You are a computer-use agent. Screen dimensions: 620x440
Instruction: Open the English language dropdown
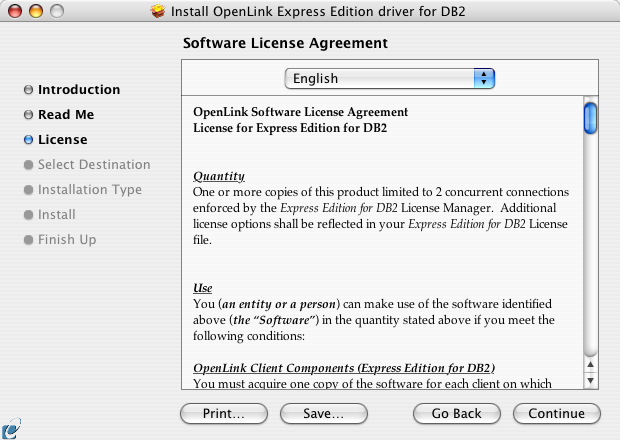(x=389, y=78)
